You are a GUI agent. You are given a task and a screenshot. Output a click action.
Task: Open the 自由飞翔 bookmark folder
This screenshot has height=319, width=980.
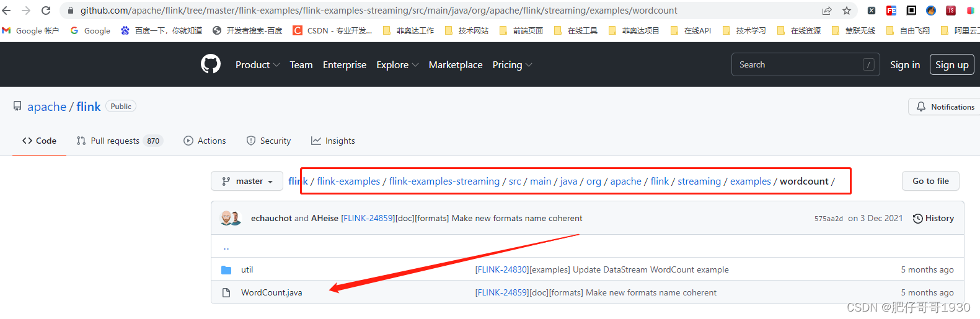[x=908, y=30]
